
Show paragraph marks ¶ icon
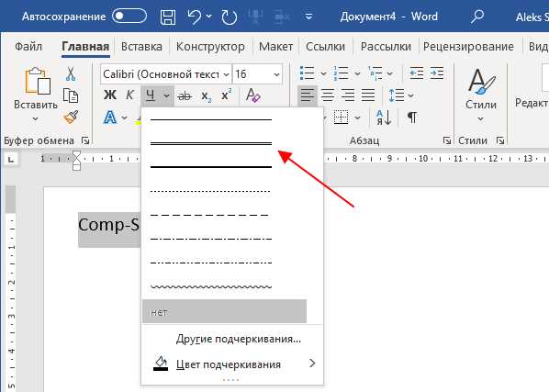click(412, 118)
